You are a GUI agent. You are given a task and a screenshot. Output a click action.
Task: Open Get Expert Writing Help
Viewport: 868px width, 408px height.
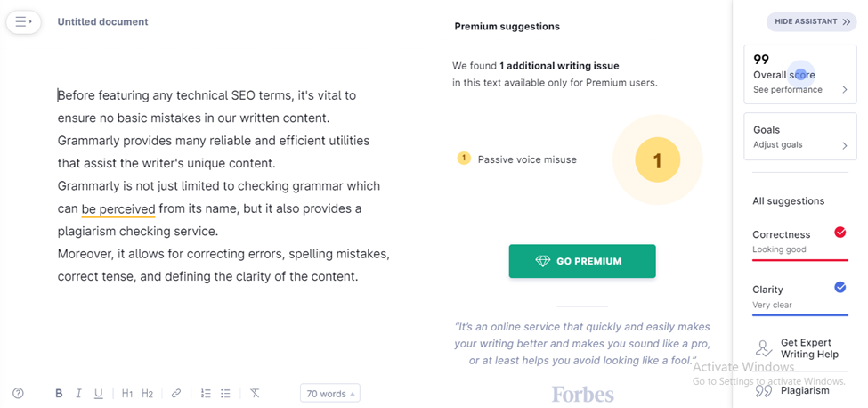[x=799, y=349]
